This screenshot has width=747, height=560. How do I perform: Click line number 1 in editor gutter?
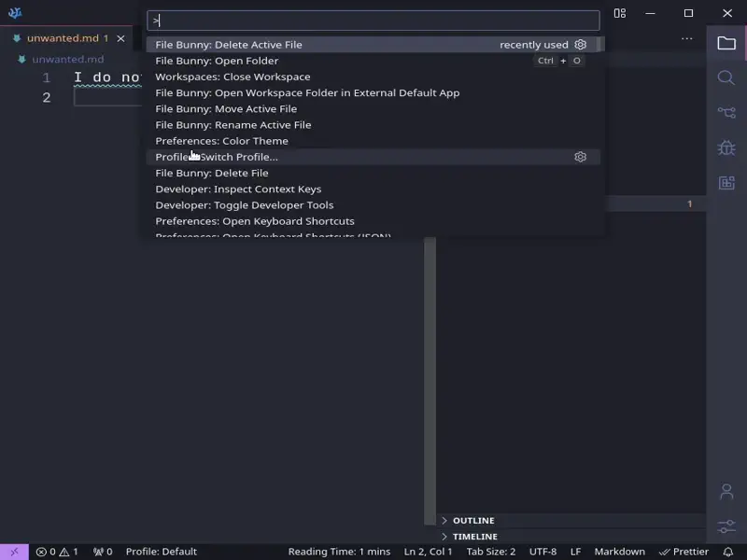coord(46,77)
